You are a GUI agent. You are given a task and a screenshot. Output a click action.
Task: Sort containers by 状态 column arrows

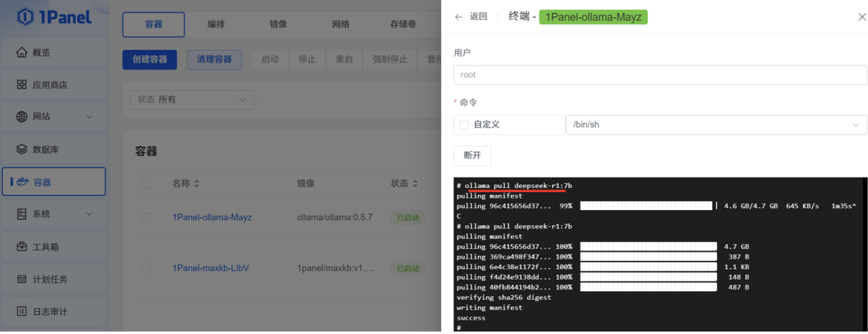pos(415,183)
